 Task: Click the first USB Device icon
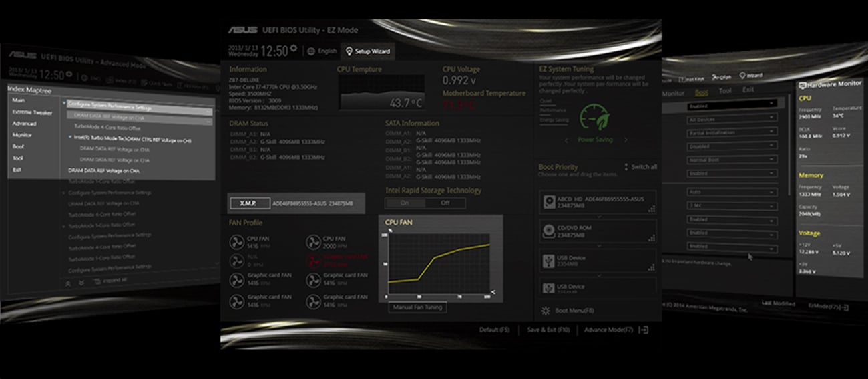coord(548,260)
